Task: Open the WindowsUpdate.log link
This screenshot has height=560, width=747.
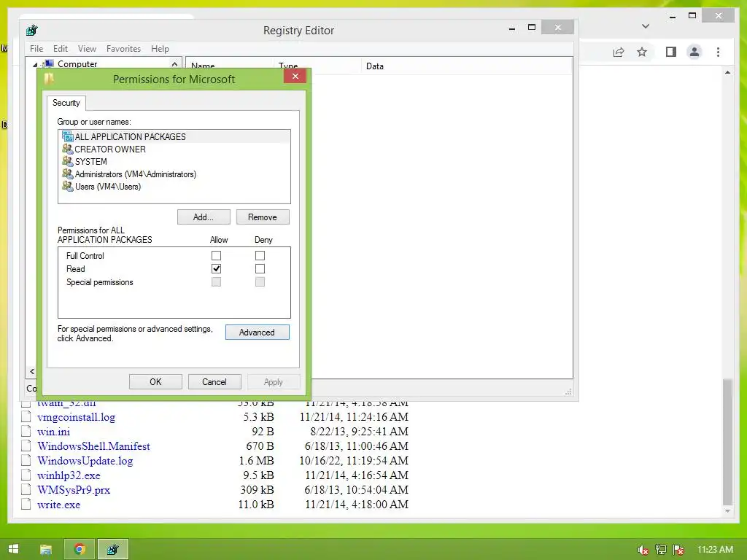Action: click(85, 461)
